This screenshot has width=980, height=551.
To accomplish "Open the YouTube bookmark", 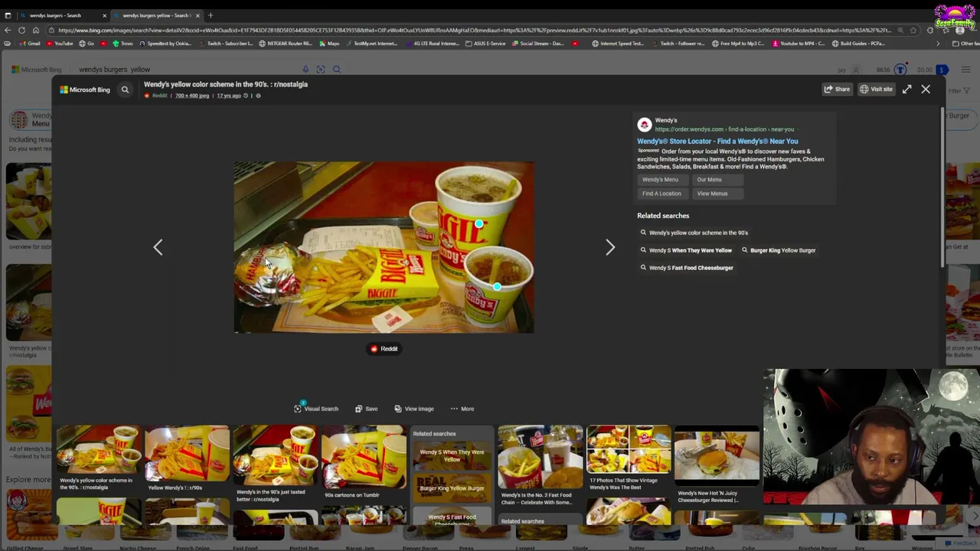I will click(x=60, y=44).
